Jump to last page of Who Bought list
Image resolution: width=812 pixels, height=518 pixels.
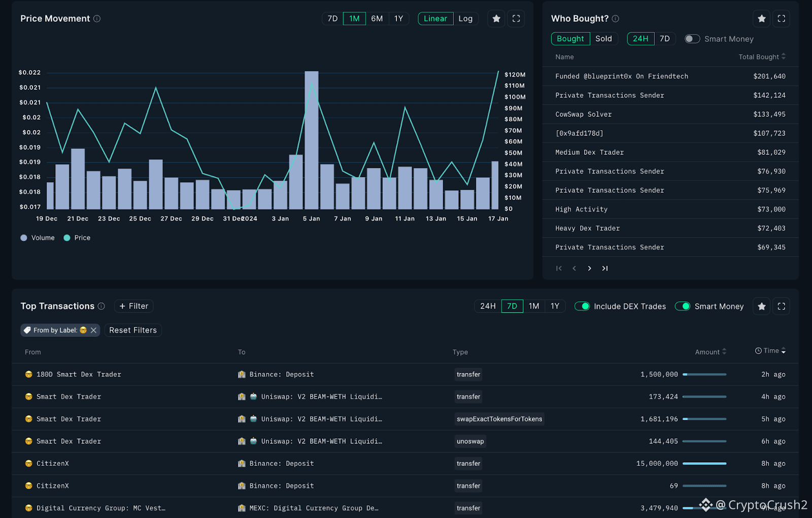(605, 268)
